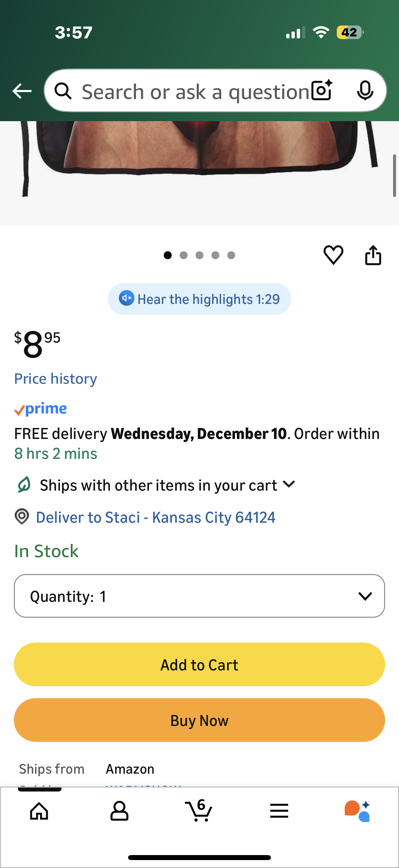
Task: Play Hear the highlights audio
Action: (x=199, y=299)
